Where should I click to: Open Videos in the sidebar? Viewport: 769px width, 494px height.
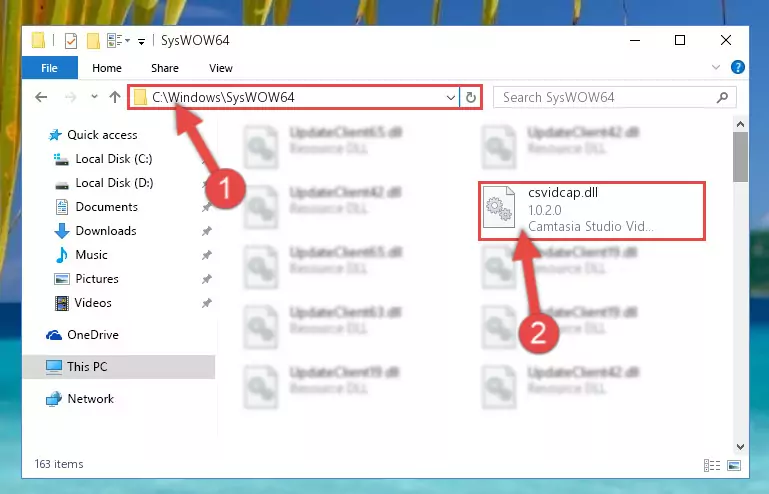[x=93, y=303]
